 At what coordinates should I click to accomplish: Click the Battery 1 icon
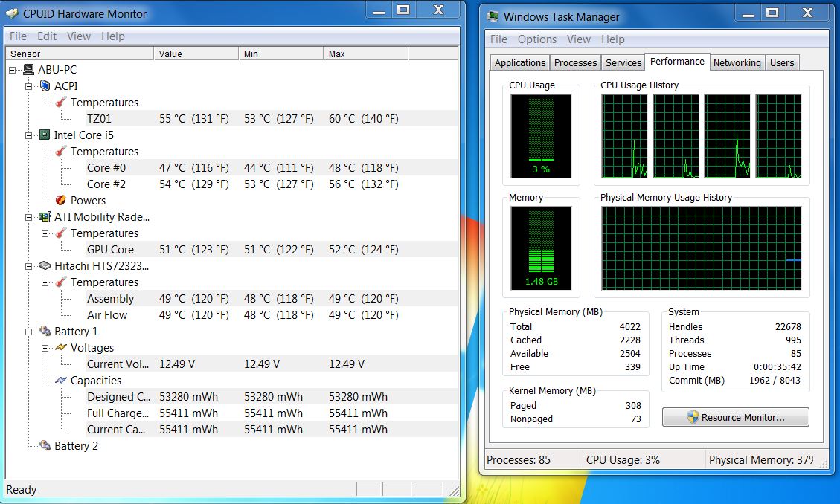point(45,332)
